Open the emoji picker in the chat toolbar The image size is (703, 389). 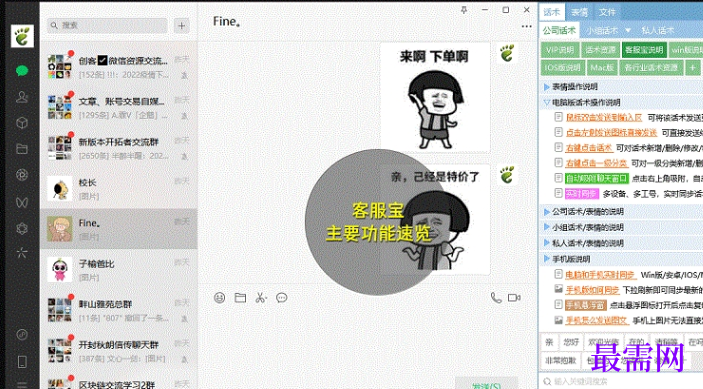[219, 298]
